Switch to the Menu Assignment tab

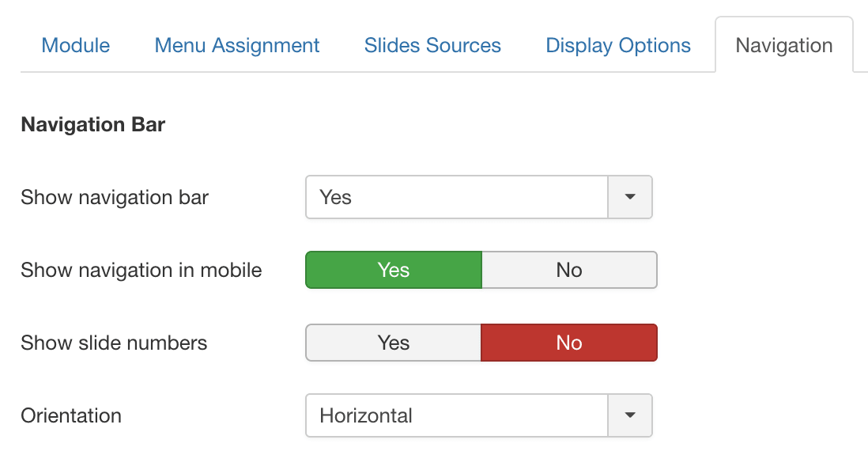(x=237, y=45)
